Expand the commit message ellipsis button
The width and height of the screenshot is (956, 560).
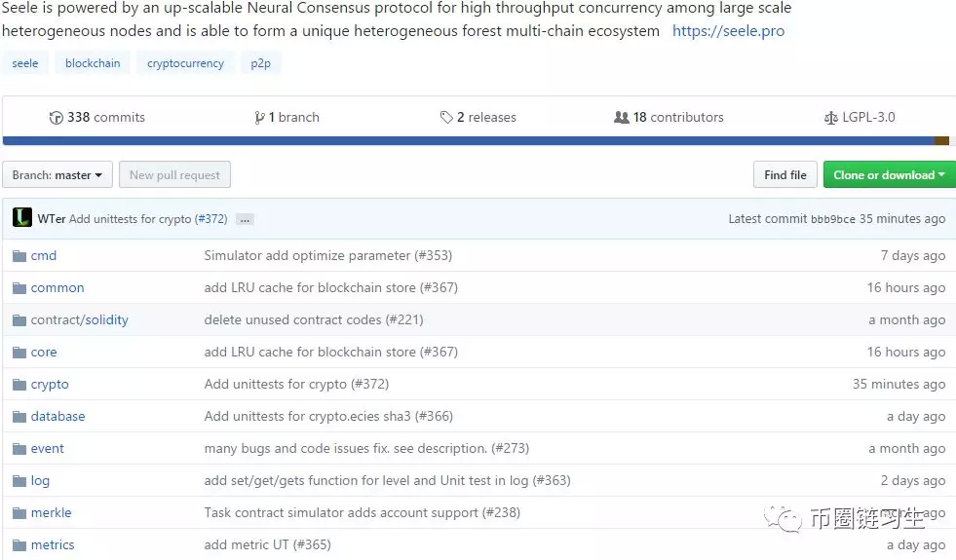coord(245,220)
